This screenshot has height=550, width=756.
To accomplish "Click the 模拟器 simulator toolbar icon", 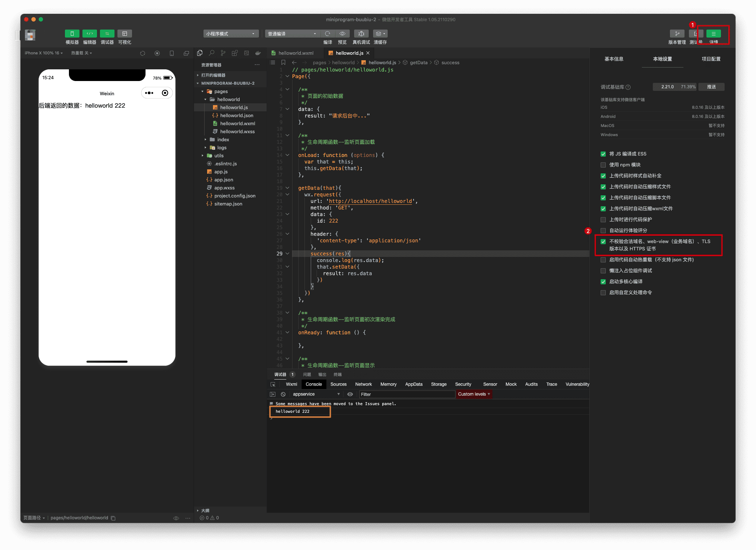I will pyautogui.click(x=72, y=34).
